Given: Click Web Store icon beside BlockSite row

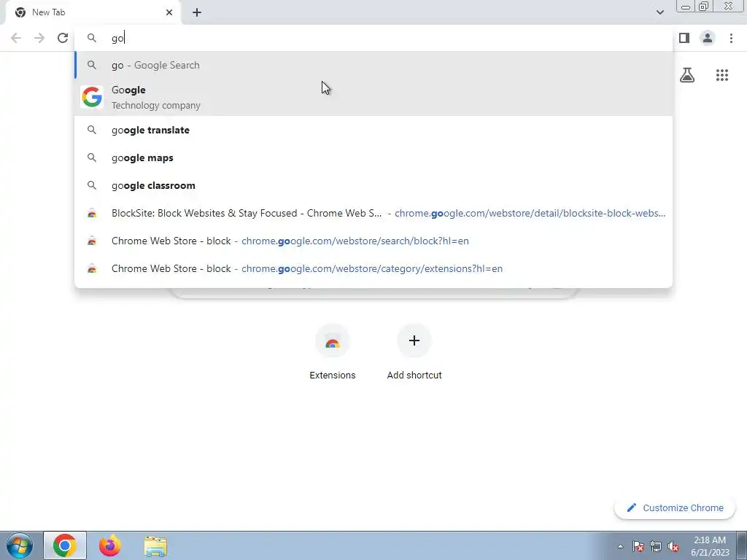Looking at the screenshot, I should pos(92,214).
